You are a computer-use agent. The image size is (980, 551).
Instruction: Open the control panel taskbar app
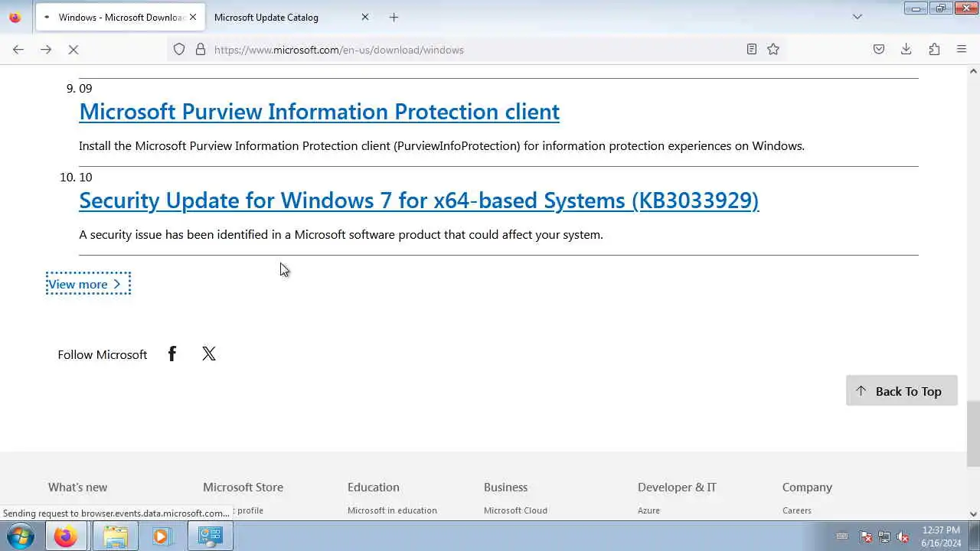[211, 536]
